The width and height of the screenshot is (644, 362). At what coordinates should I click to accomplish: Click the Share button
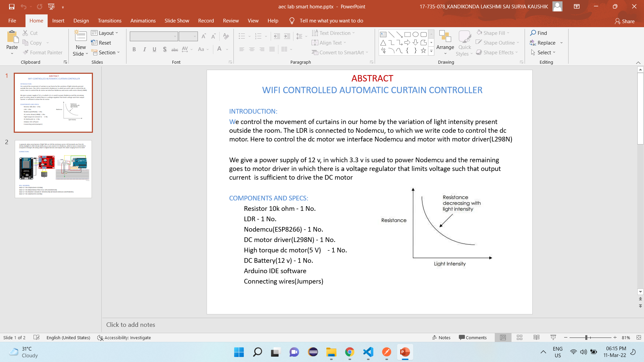625,21
